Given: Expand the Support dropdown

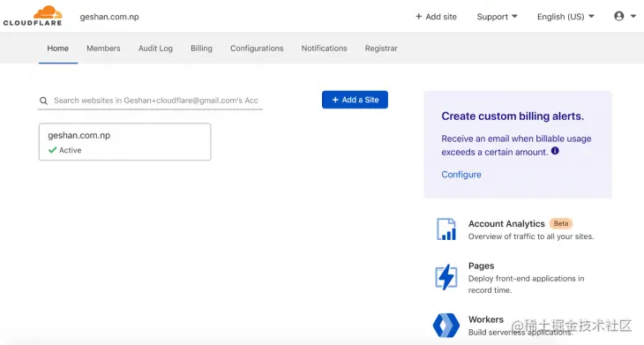Looking at the screenshot, I should 497,17.
